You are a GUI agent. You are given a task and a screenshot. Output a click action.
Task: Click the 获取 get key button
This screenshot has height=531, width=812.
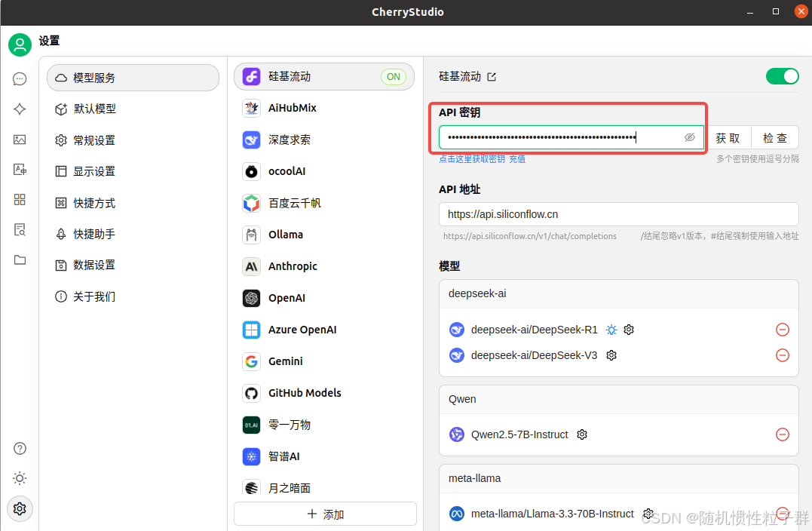pyautogui.click(x=728, y=138)
